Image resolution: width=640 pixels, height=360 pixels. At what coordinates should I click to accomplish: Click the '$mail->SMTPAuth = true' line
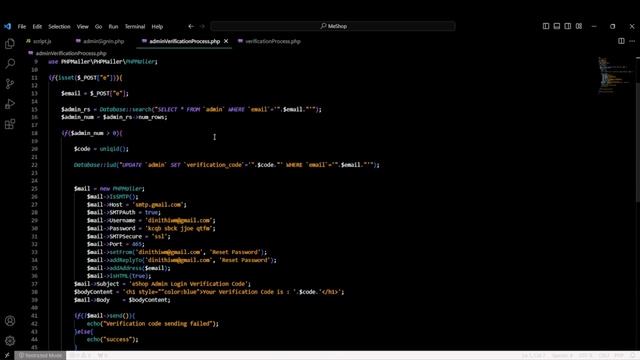124,212
